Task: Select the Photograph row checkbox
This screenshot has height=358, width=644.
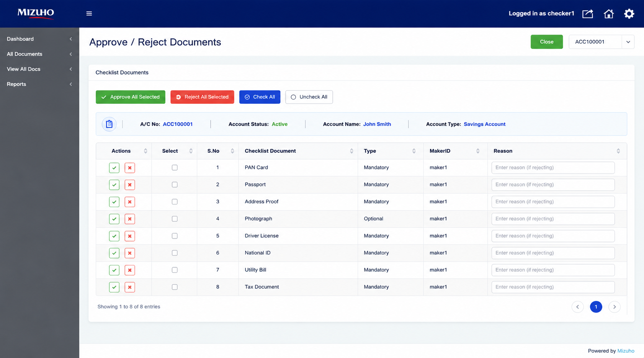Action: click(175, 219)
